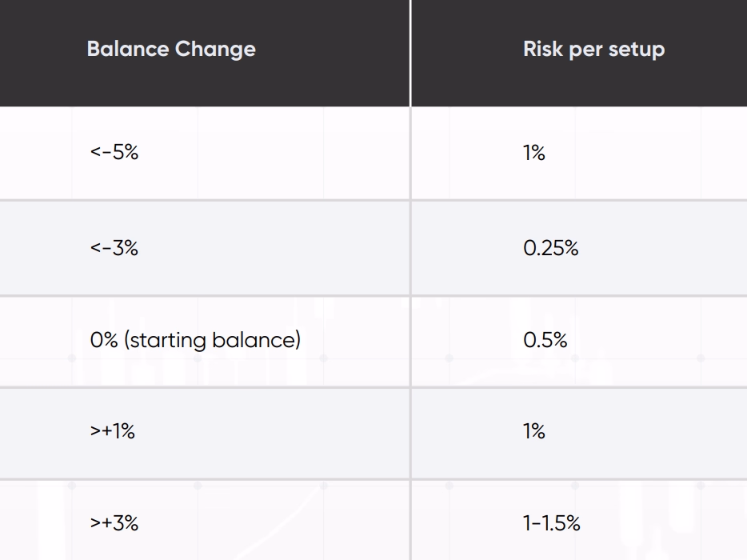The width and height of the screenshot is (747, 560).
Task: Click the vertical divider between the header columns
Action: pos(410,52)
